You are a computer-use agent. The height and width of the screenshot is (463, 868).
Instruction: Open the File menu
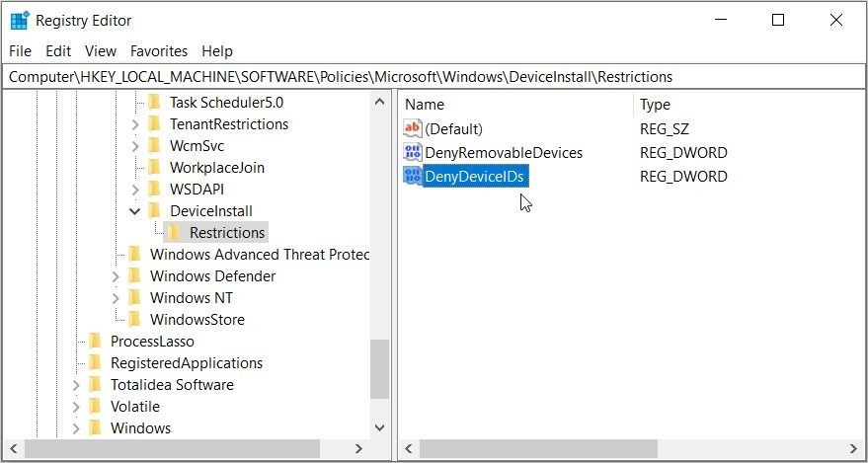click(21, 51)
